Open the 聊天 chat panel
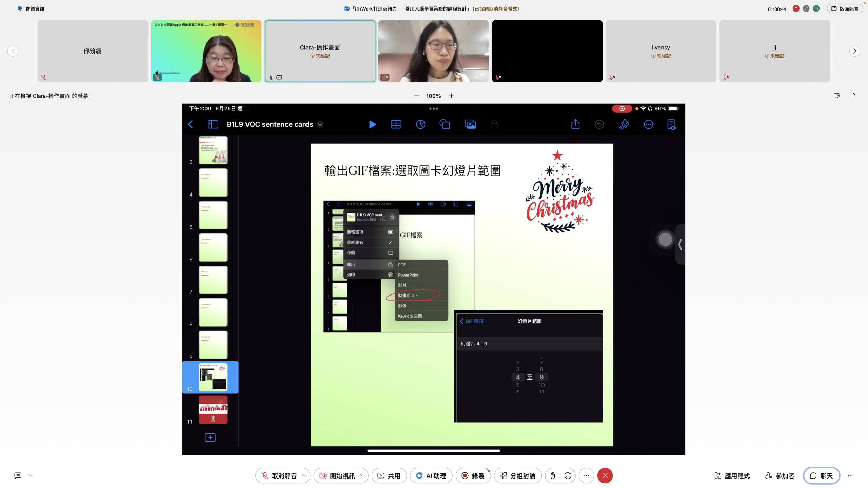The width and height of the screenshot is (868, 488). coord(821,475)
